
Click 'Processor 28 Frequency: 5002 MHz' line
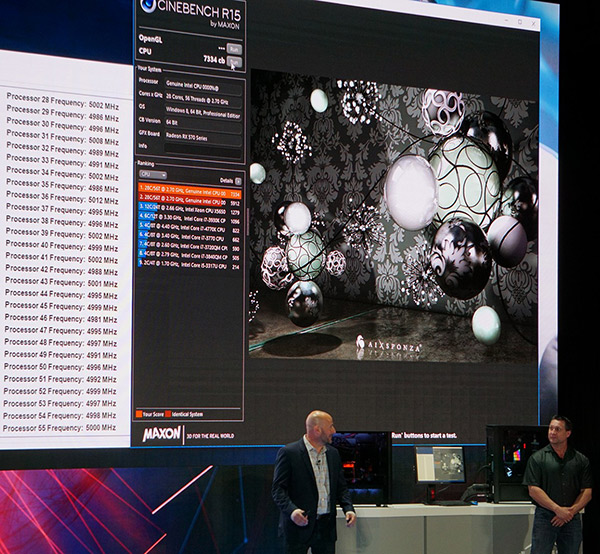tap(63, 101)
